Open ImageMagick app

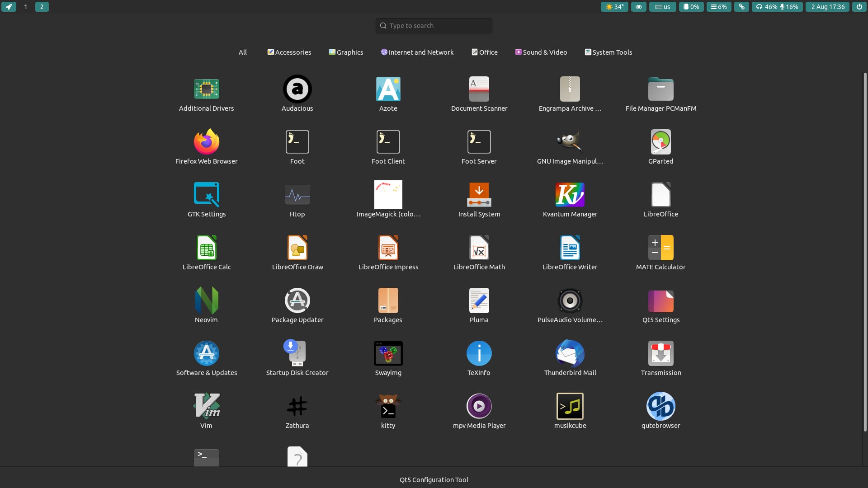(x=388, y=200)
